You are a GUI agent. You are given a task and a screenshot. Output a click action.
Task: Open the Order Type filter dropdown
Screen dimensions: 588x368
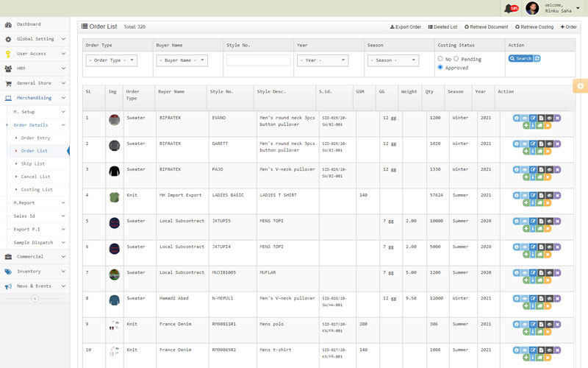(x=112, y=60)
